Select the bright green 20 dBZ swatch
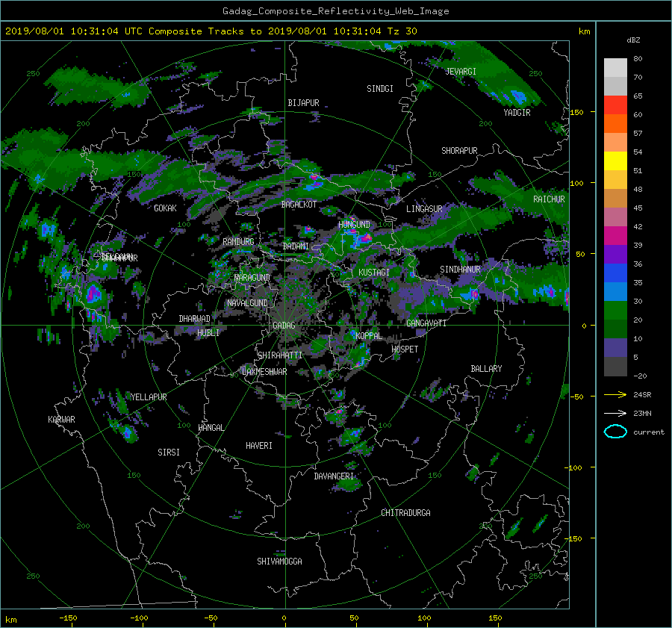The height and width of the screenshot is (628, 672). (615, 310)
